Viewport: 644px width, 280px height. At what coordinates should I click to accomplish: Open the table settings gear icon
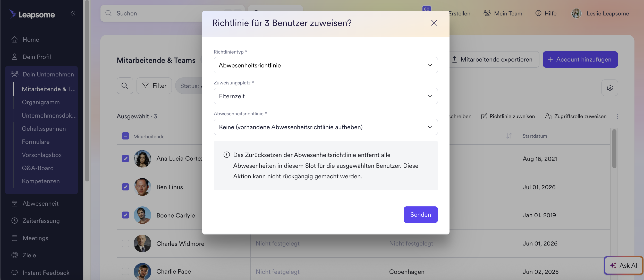[609, 88]
